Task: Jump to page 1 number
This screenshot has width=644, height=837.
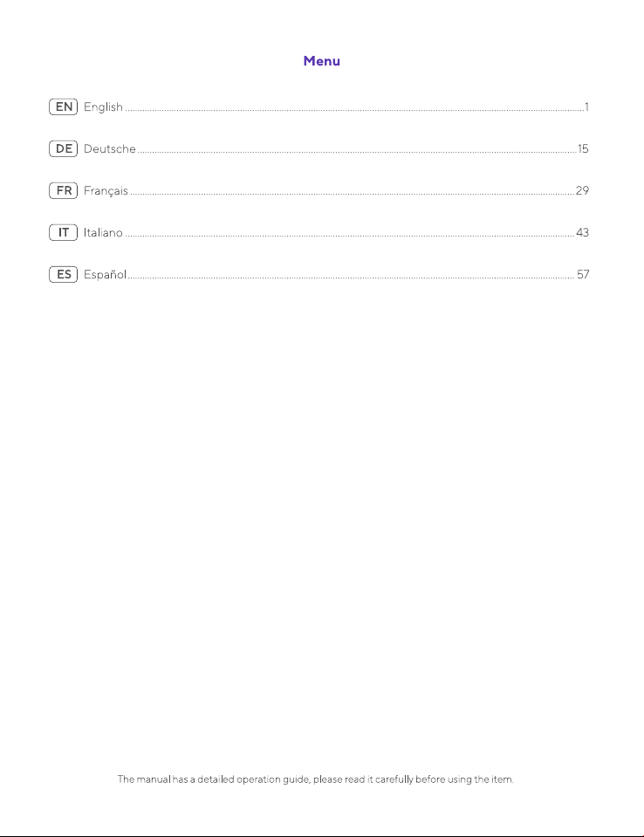Action: point(586,106)
